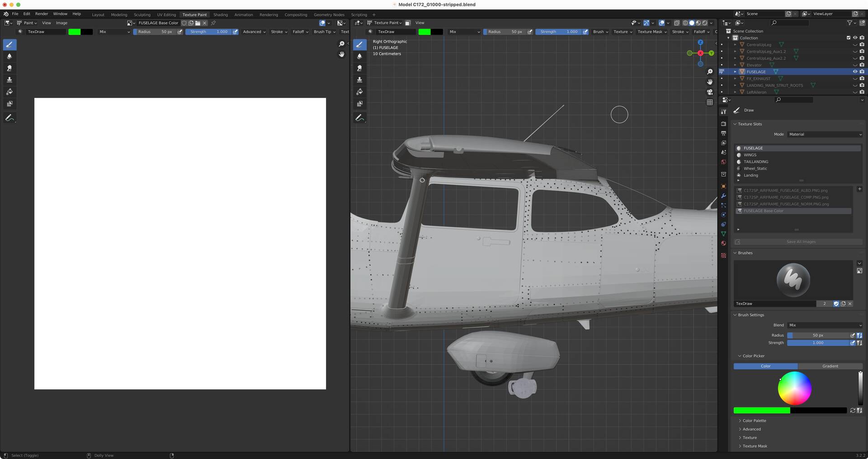Select the Fill tool in 3D viewport
868x459 pixels.
click(x=359, y=92)
